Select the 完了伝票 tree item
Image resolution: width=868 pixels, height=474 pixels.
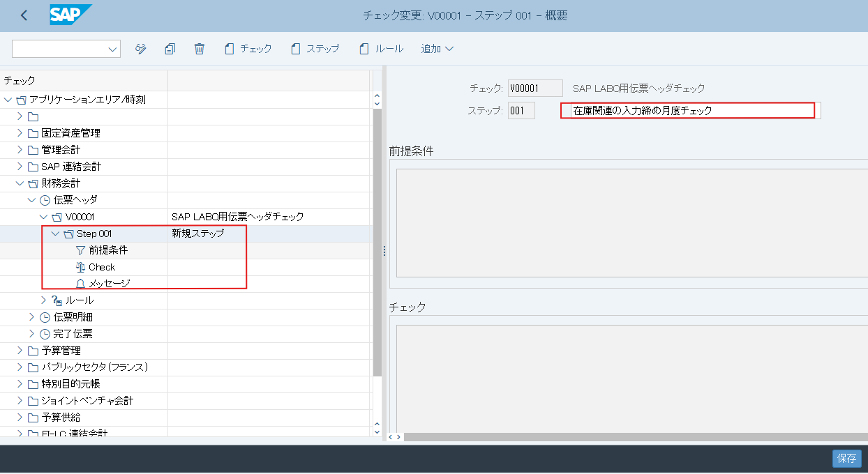73,334
